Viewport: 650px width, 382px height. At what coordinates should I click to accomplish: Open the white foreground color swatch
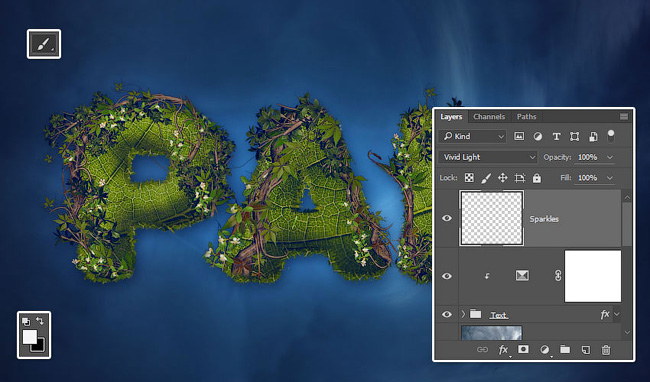click(x=29, y=337)
